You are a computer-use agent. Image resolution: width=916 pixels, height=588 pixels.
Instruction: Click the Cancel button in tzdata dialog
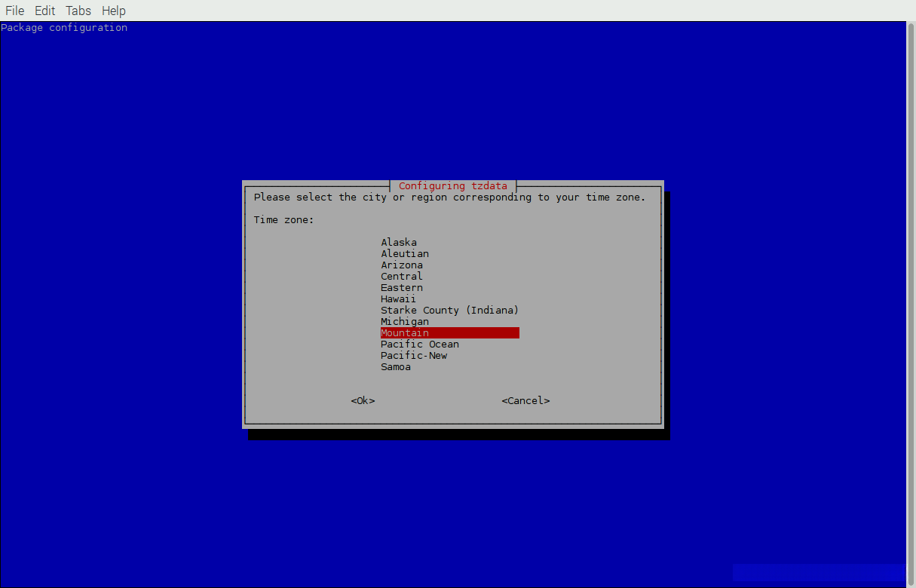pos(525,401)
